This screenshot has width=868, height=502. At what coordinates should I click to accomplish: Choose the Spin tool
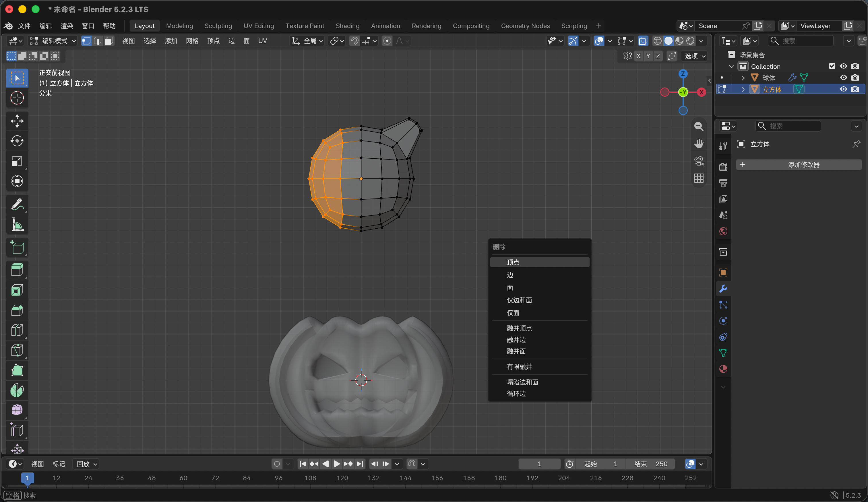coord(17,390)
